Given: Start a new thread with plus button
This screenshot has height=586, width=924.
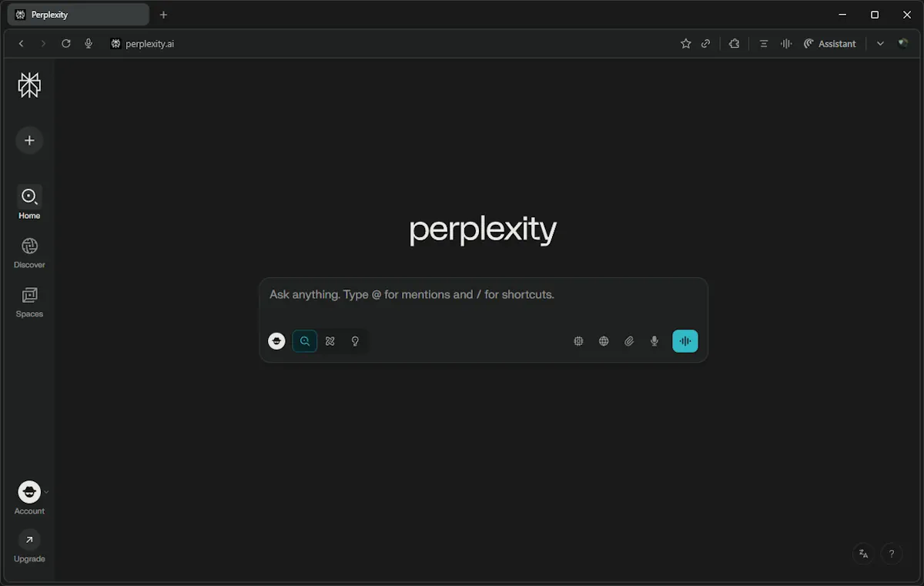Looking at the screenshot, I should (29, 140).
